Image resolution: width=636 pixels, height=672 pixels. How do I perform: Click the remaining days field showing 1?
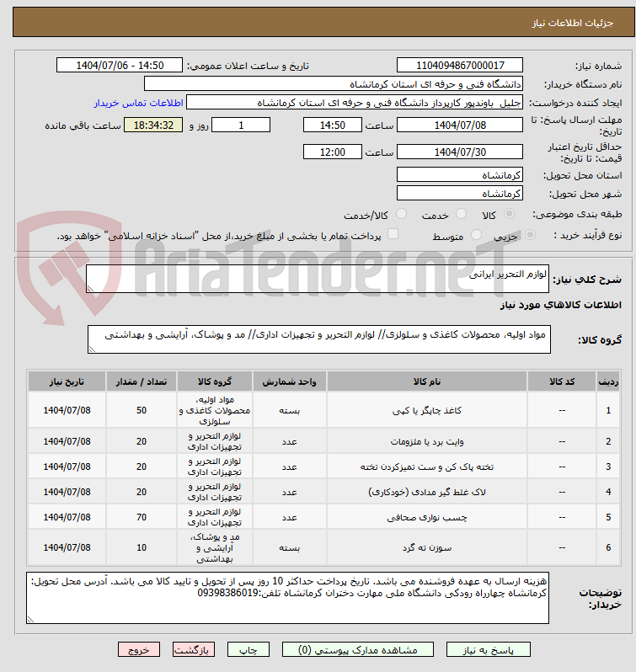(x=241, y=125)
